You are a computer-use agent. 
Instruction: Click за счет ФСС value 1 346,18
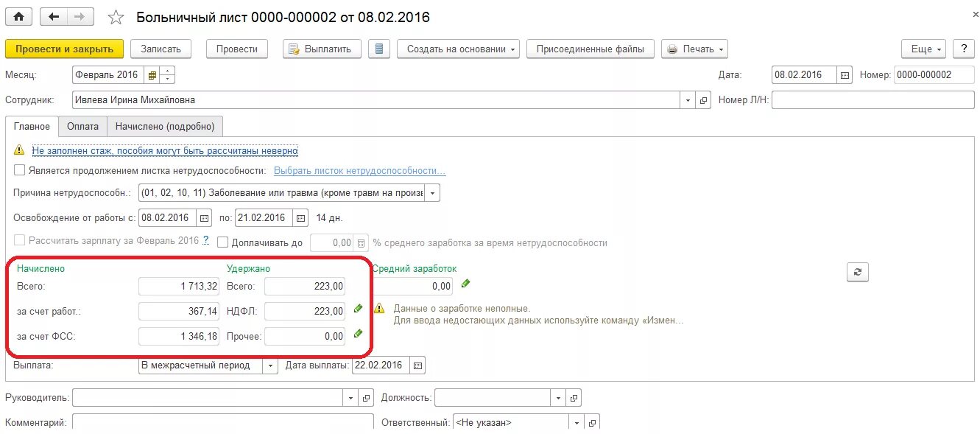[x=179, y=337]
